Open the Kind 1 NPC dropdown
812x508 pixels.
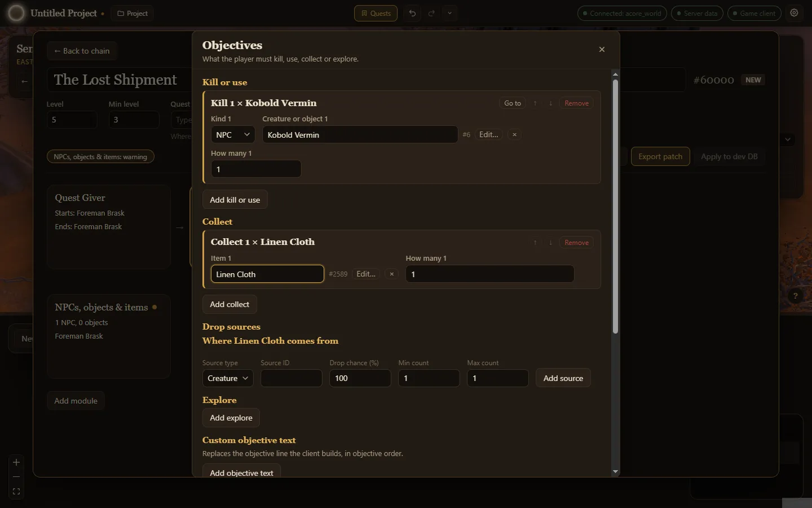(233, 135)
